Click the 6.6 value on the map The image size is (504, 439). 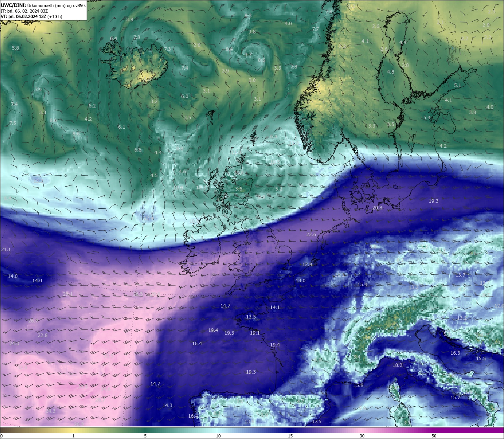coord(138,150)
